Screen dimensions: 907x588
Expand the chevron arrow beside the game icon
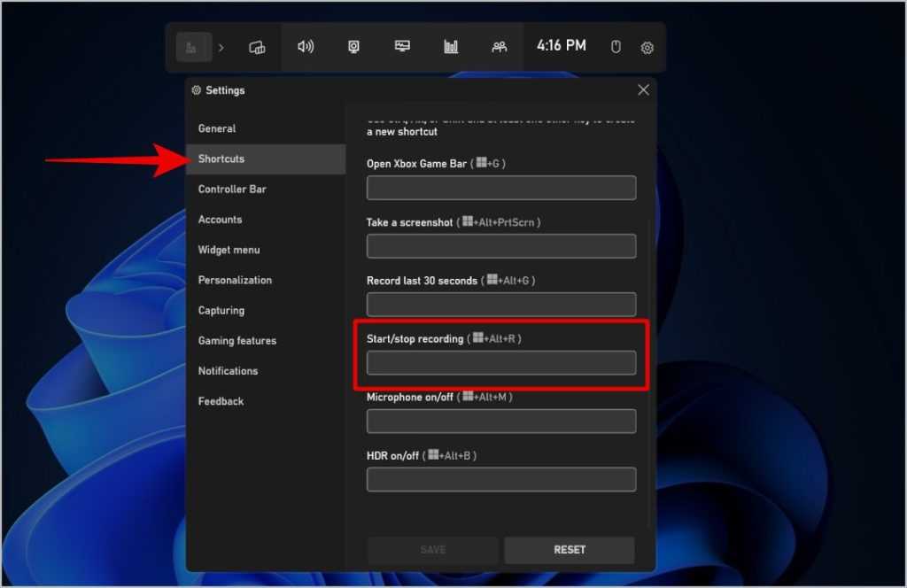point(221,47)
